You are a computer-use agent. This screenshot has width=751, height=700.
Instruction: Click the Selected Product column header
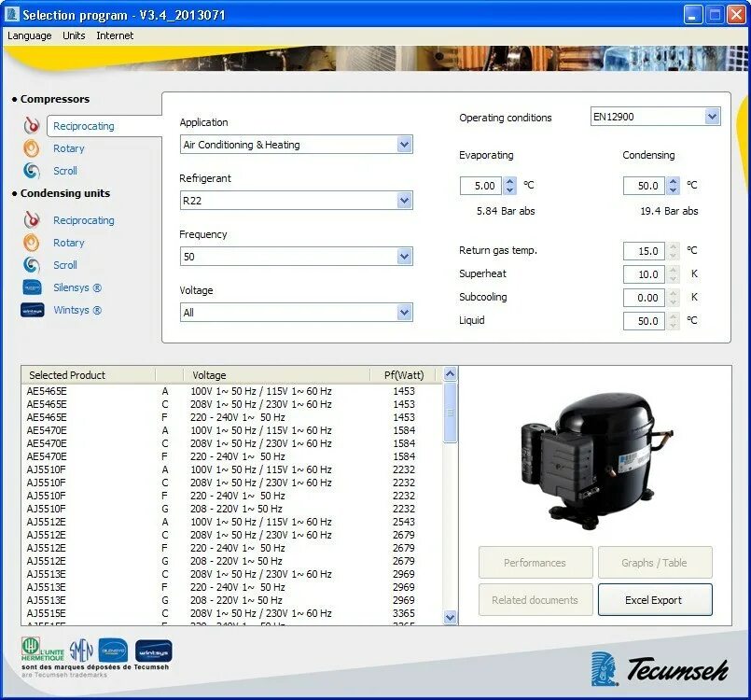pos(89,375)
